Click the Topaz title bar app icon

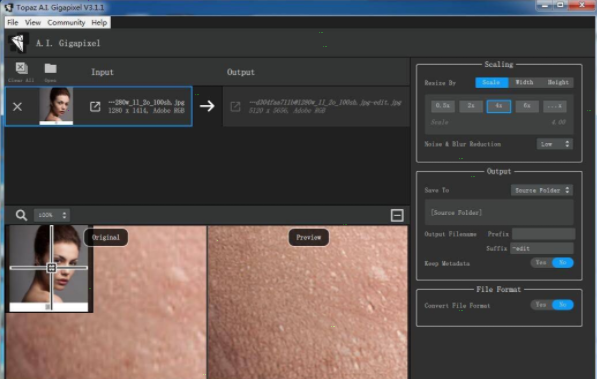pyautogui.click(x=9, y=7)
